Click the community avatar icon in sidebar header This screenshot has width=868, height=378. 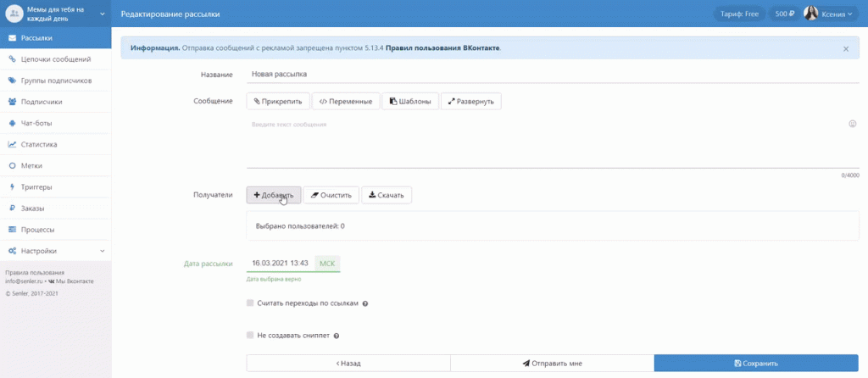[x=14, y=14]
